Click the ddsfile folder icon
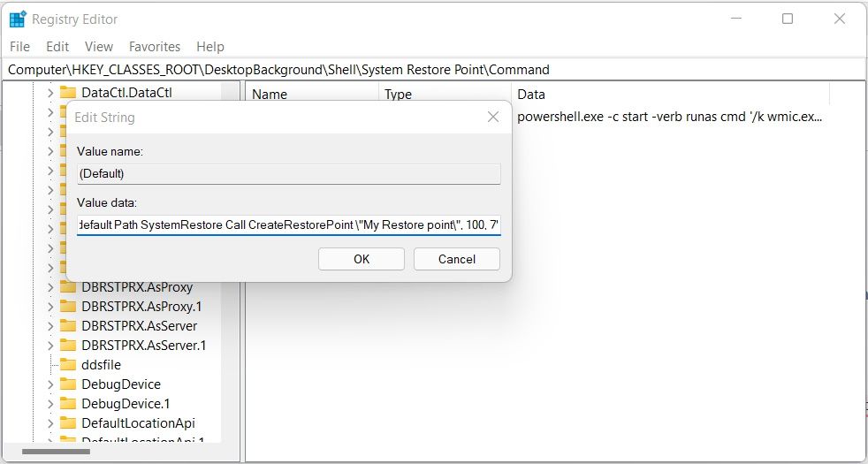The width and height of the screenshot is (868, 464). click(x=67, y=364)
